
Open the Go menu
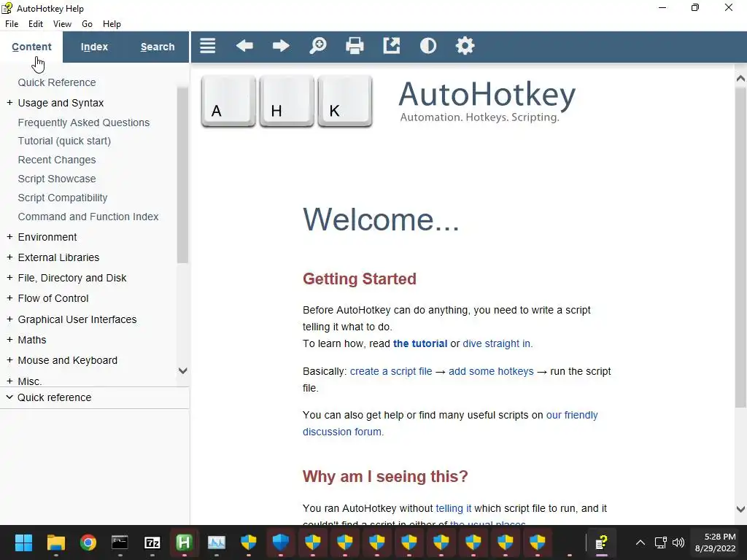pos(87,24)
